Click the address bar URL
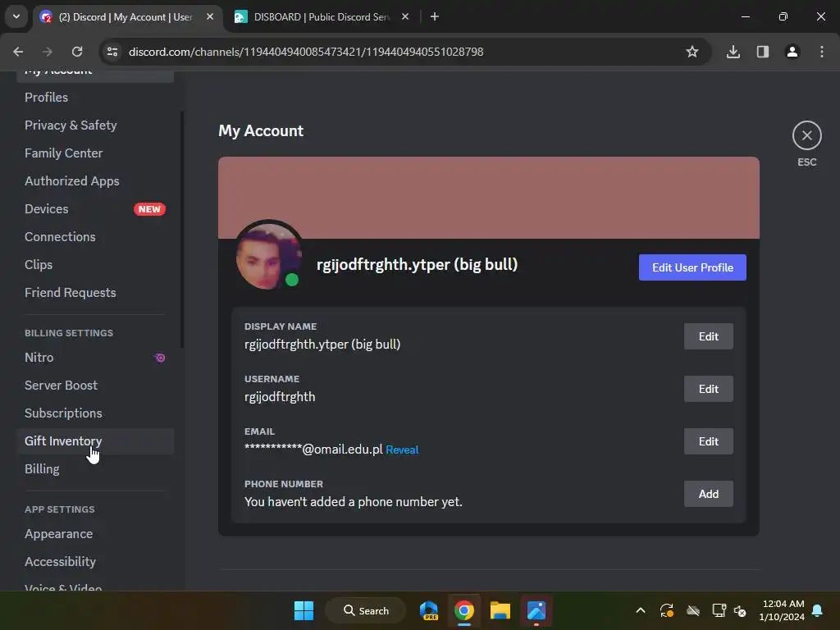 pyautogui.click(x=306, y=52)
